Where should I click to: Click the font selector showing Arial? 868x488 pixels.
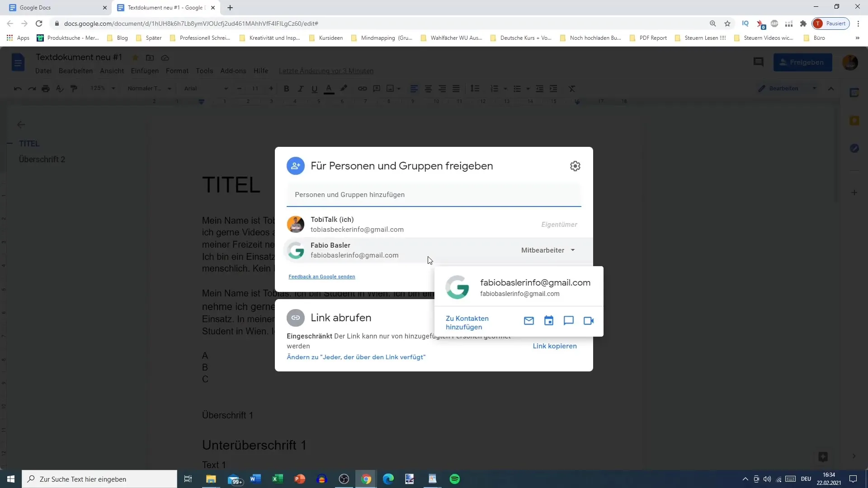[x=203, y=88]
